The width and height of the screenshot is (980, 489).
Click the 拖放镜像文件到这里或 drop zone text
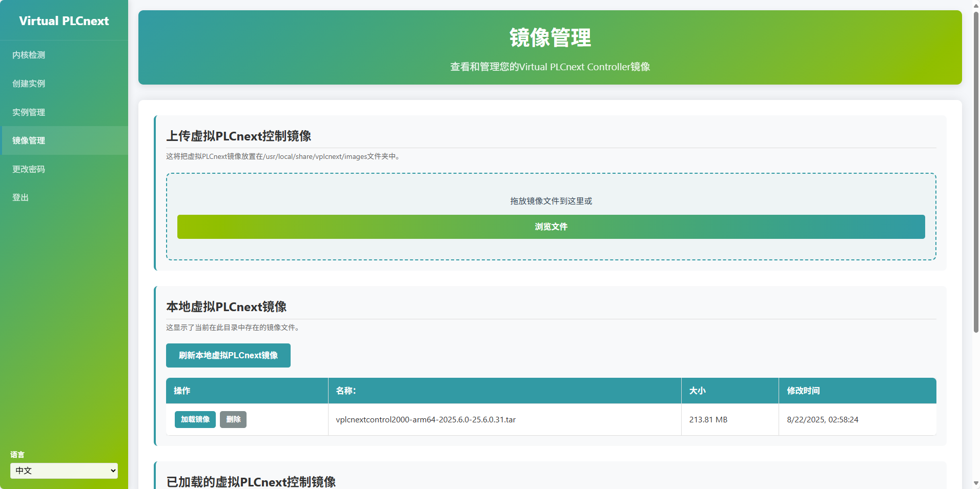(551, 201)
